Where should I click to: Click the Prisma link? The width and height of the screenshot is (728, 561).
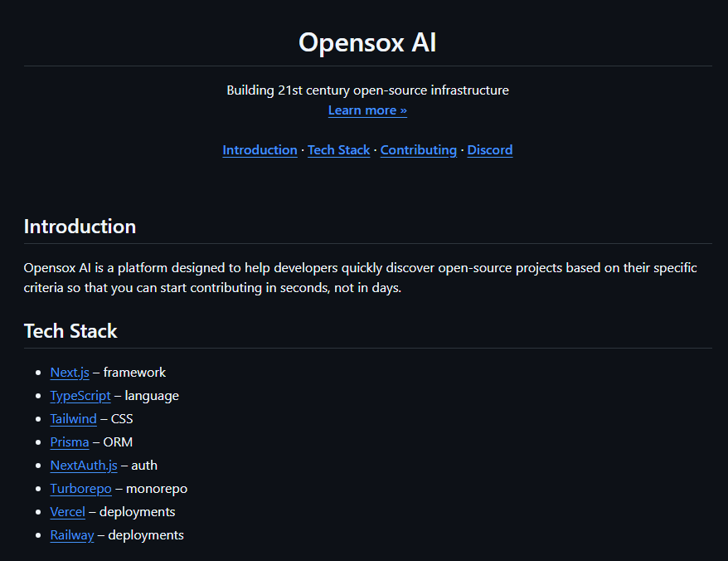[x=70, y=442]
